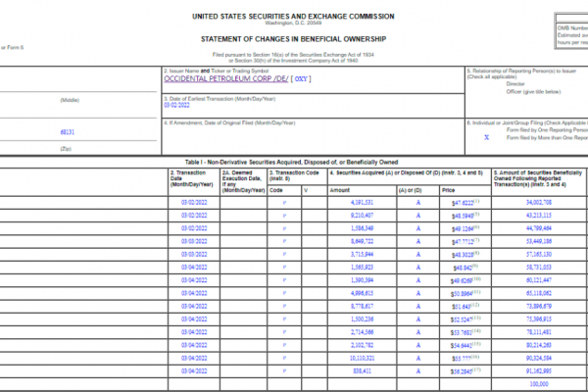The height and width of the screenshot is (392, 588).
Task: Click the Price column header
Action: pos(450,189)
